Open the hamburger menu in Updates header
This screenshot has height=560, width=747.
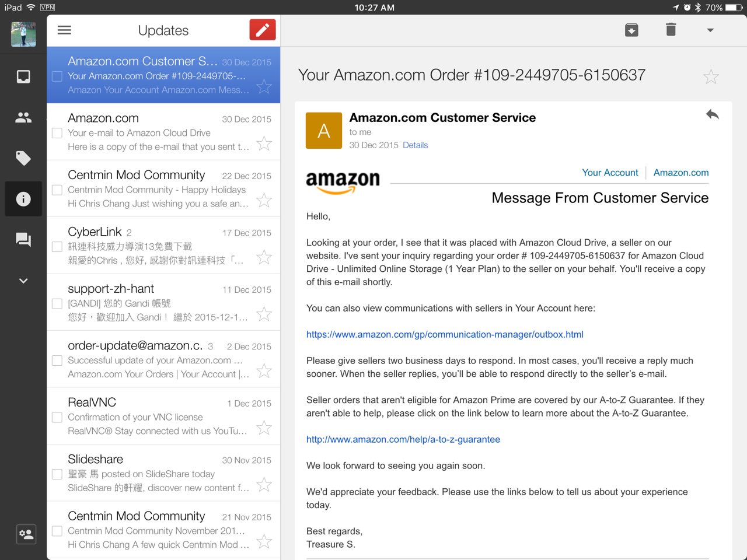tap(64, 30)
